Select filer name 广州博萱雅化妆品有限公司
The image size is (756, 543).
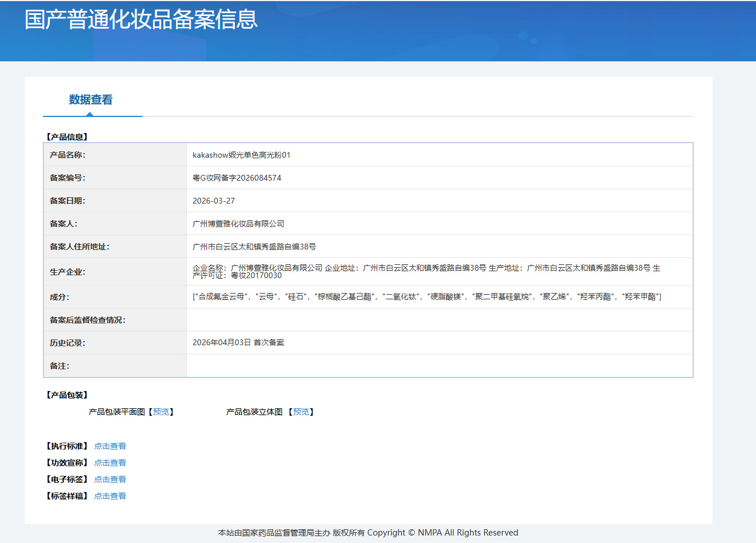238,224
